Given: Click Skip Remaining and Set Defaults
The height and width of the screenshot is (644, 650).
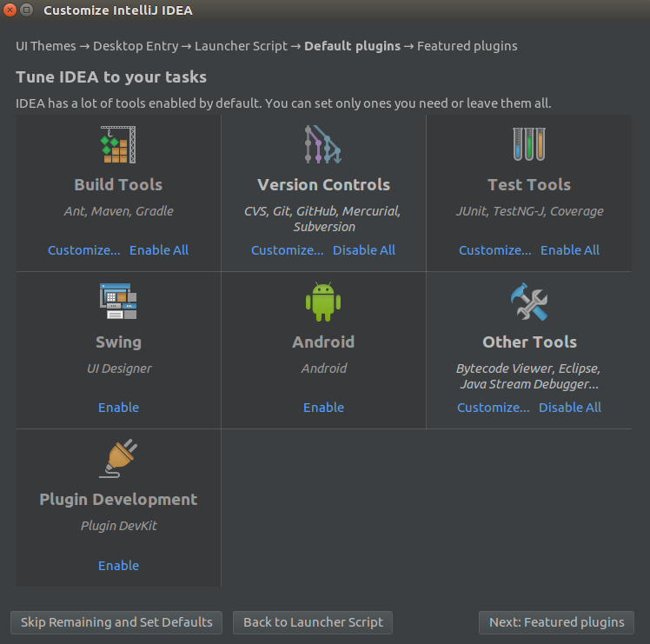Looking at the screenshot, I should 116,622.
